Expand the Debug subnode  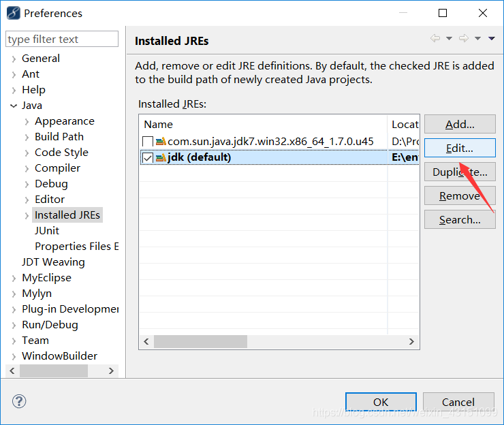pos(27,184)
